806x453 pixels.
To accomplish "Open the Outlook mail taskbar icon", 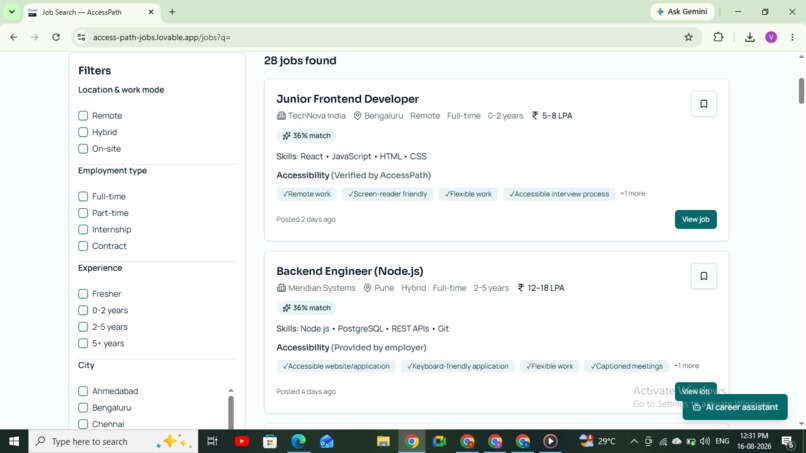I will click(326, 441).
